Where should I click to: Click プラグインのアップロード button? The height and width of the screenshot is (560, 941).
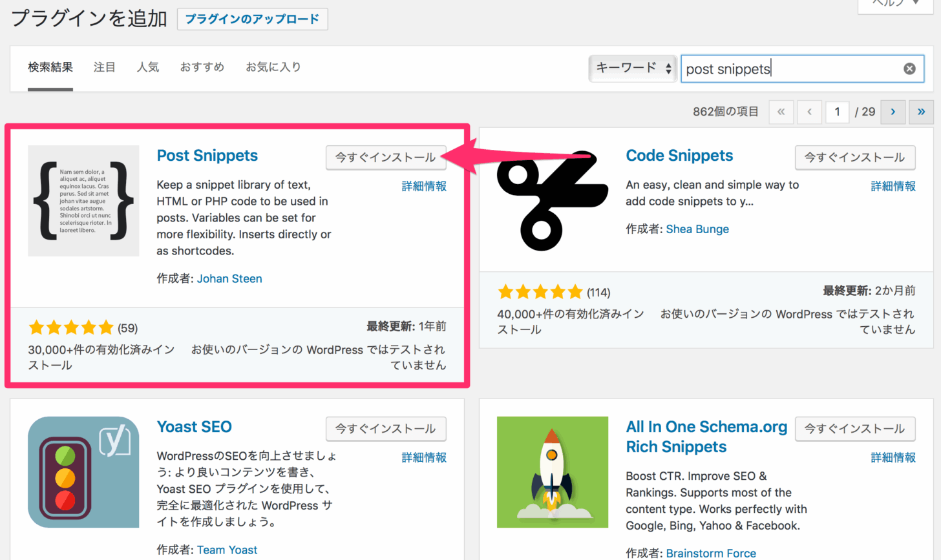click(253, 19)
